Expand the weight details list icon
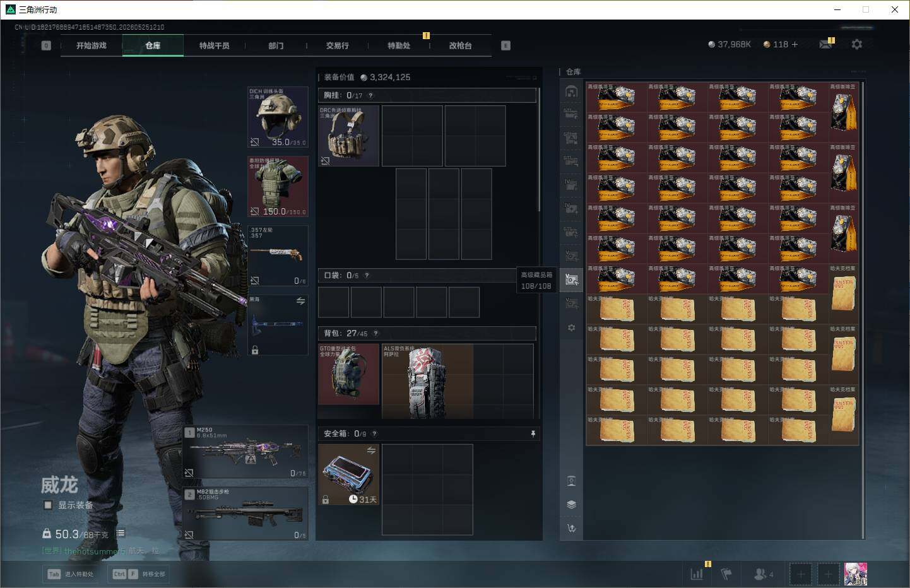 pyautogui.click(x=121, y=533)
